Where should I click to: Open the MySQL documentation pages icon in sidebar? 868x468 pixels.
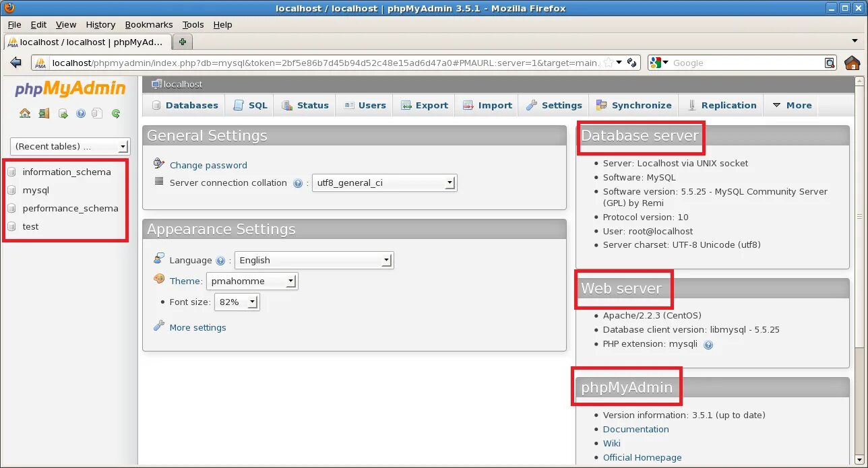pyautogui.click(x=98, y=113)
